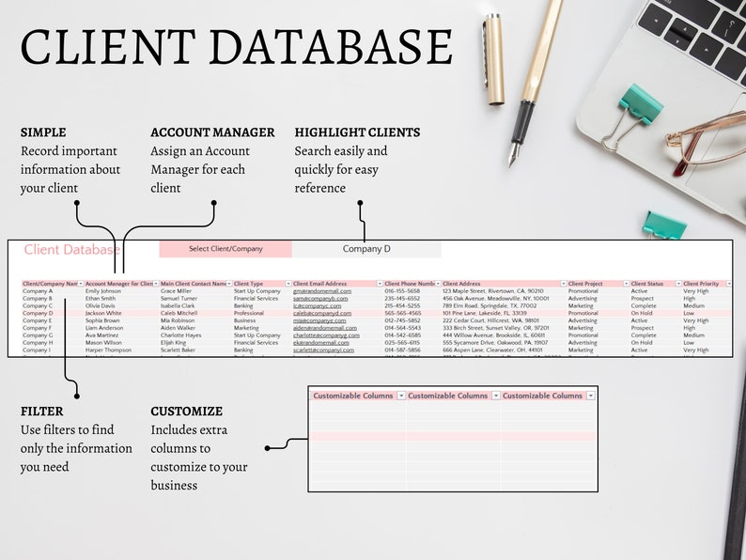Open email link mia@companye.com
The height and width of the screenshot is (560, 746).
click(x=319, y=320)
